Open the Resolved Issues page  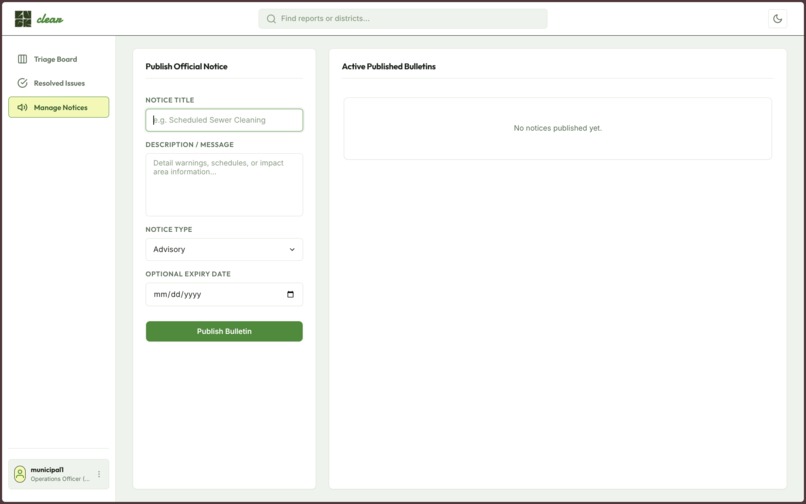[59, 83]
